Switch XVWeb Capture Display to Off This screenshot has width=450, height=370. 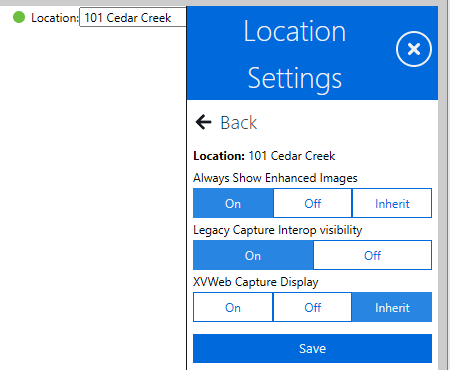tap(313, 307)
